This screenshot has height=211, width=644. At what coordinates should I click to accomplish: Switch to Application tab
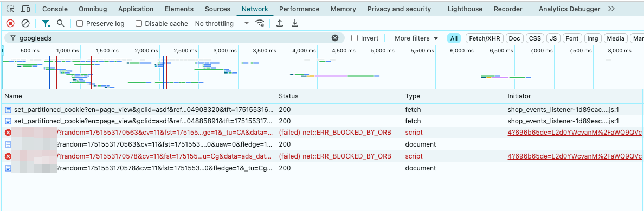136,9
